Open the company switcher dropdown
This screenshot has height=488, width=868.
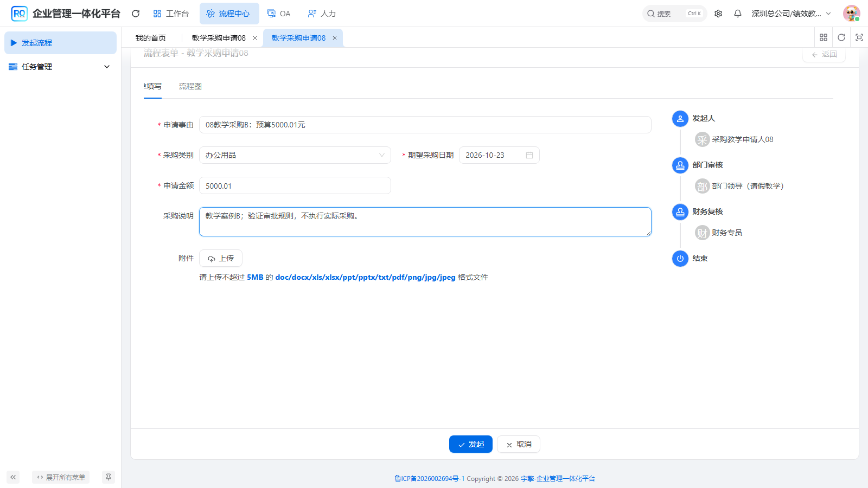pyautogui.click(x=791, y=14)
